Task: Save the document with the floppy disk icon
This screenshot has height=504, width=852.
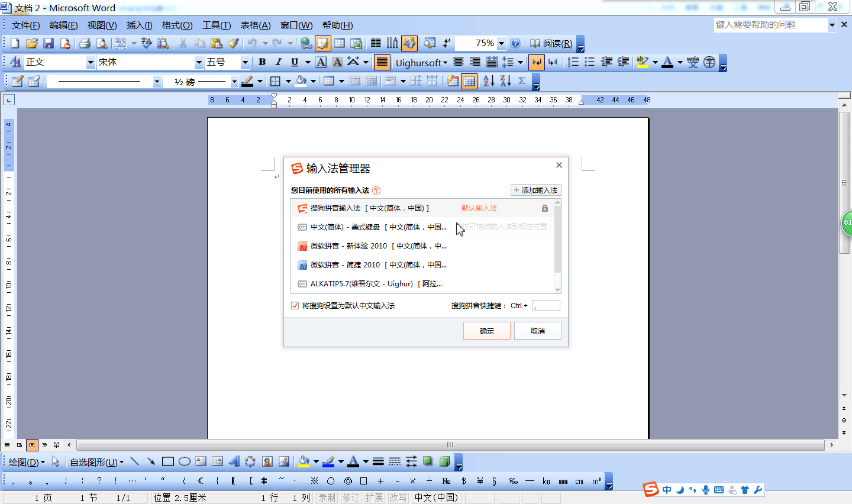Action: pyautogui.click(x=49, y=43)
